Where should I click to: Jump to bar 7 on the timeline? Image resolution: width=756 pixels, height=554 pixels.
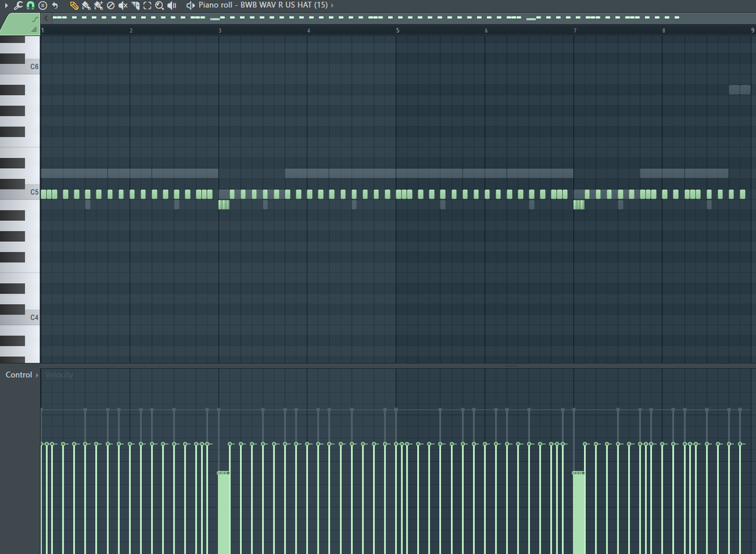(x=575, y=30)
